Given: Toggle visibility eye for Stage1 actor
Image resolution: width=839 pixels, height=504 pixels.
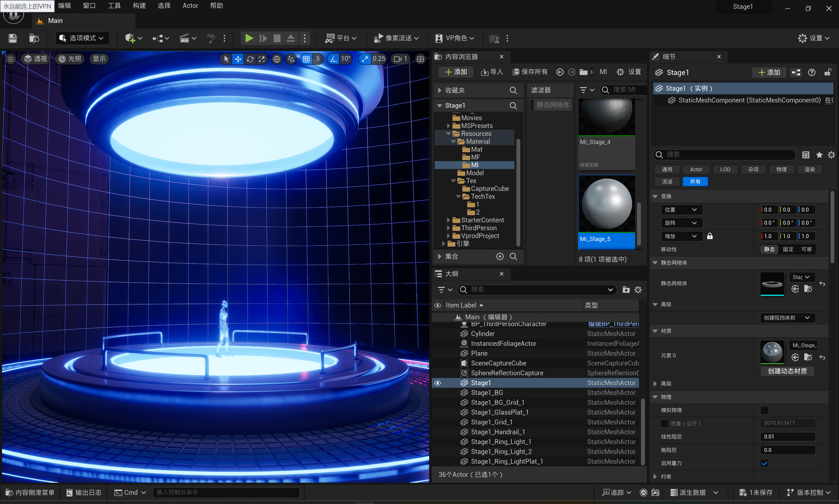Looking at the screenshot, I should 438,383.
